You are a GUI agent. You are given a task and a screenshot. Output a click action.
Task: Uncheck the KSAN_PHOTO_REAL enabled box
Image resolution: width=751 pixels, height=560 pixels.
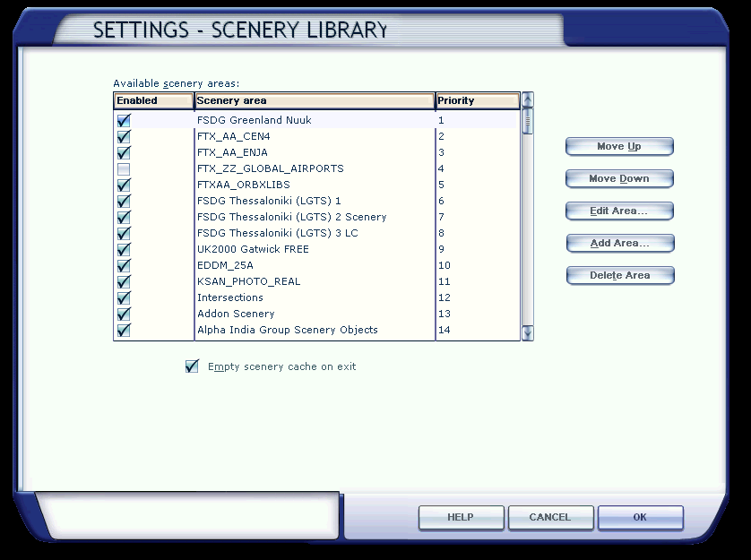(124, 281)
